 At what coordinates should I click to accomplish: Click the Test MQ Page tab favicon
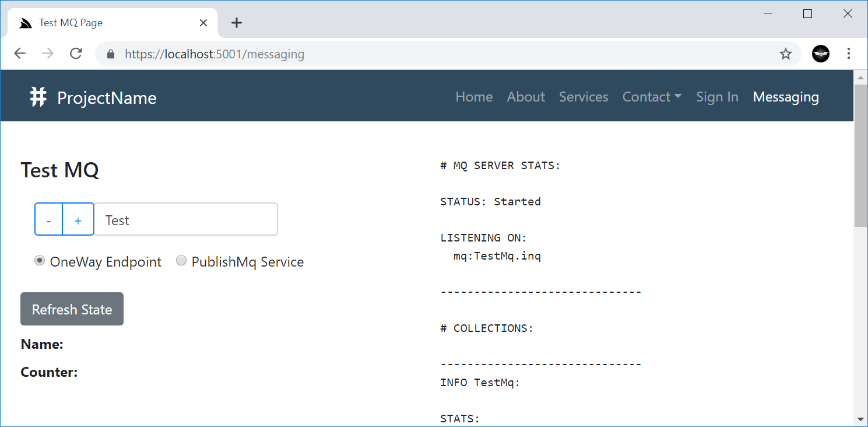coord(25,23)
